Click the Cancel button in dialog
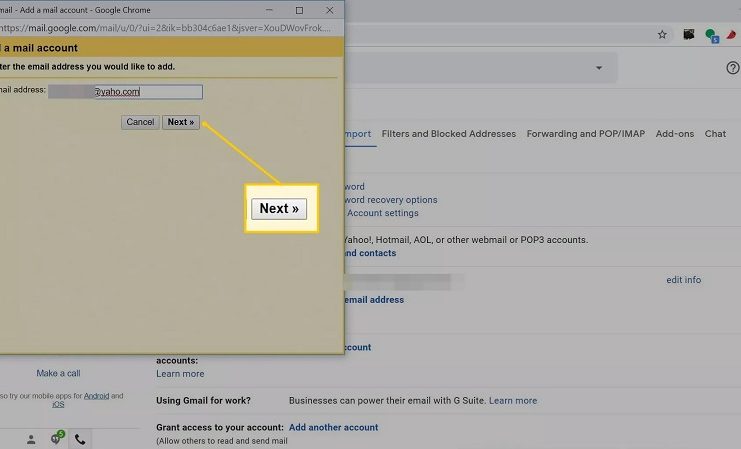741x449 pixels. pyautogui.click(x=140, y=122)
